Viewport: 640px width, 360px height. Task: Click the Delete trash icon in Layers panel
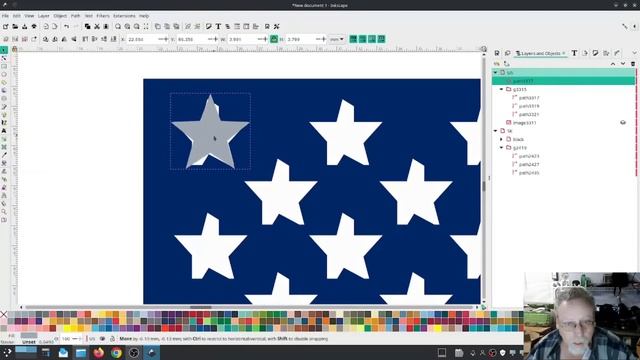click(633, 64)
